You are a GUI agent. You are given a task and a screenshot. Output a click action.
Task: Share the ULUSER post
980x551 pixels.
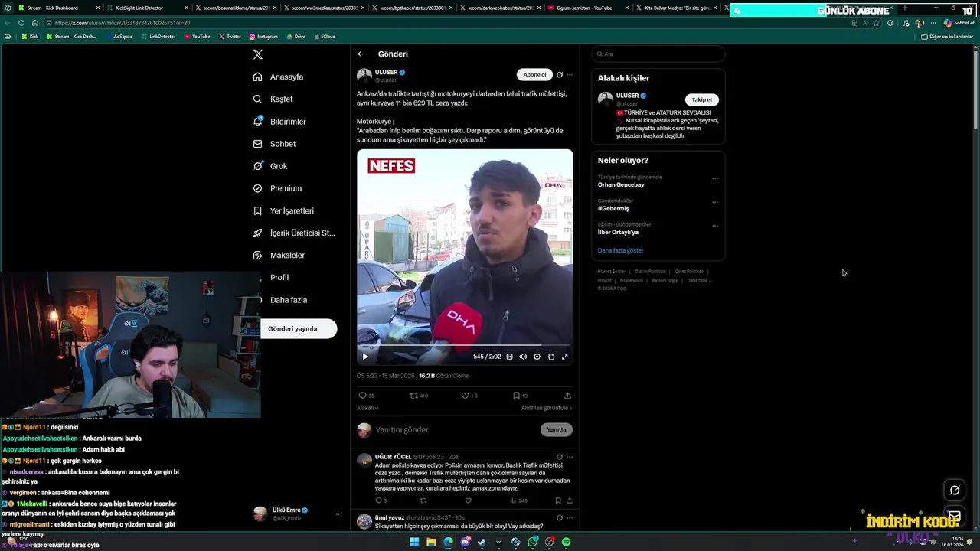(567, 396)
